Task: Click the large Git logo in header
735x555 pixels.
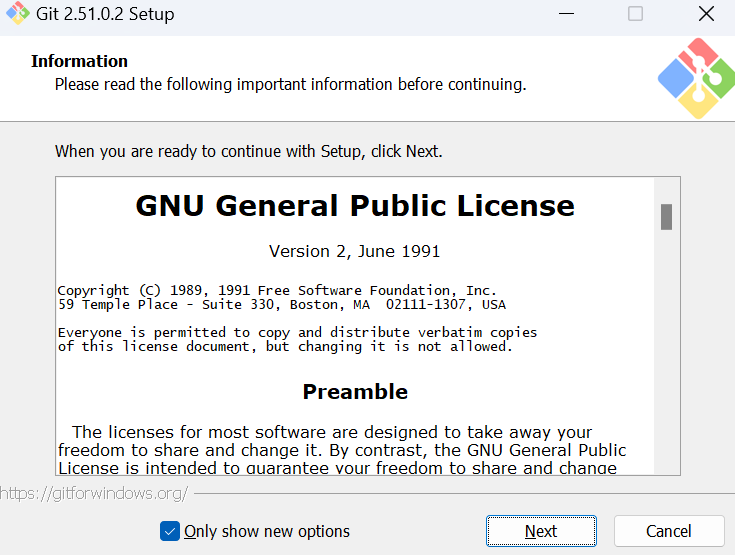Action: (698, 78)
